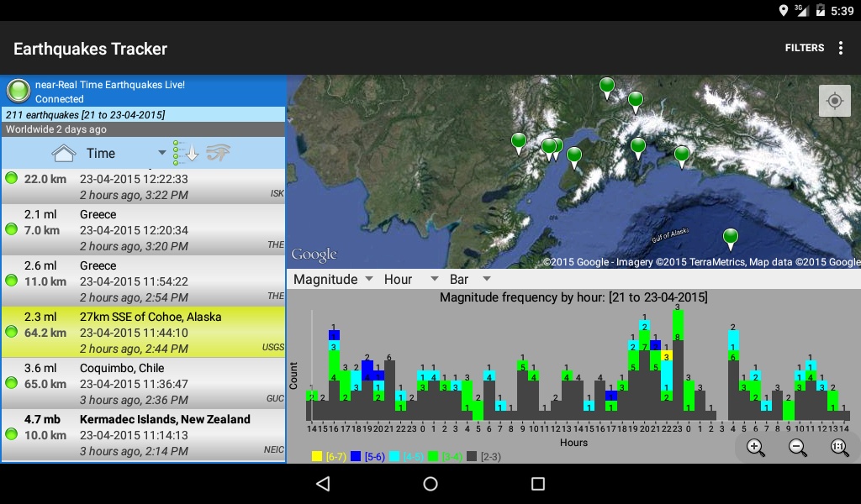Open the Bar chart type dropdown
The image size is (861, 504).
pos(469,279)
